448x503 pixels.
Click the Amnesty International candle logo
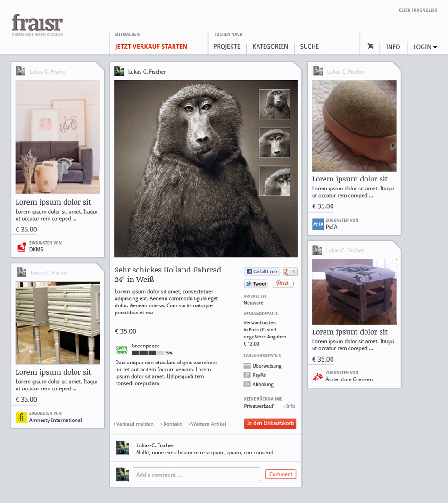(21, 417)
